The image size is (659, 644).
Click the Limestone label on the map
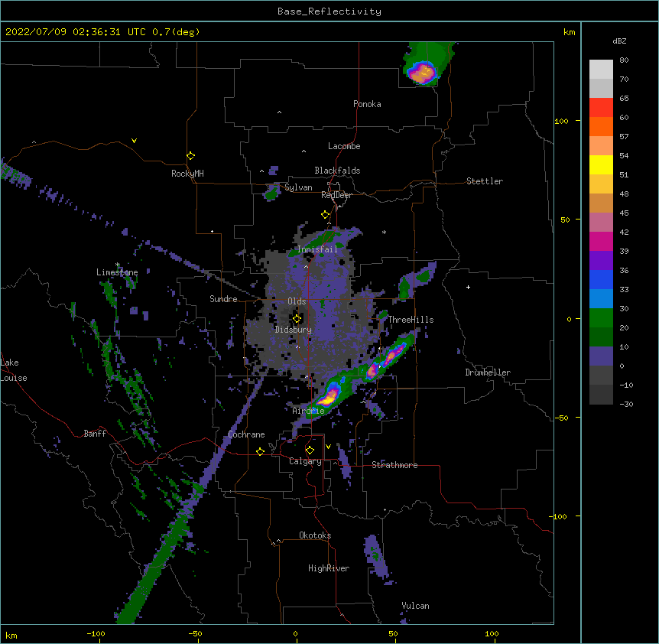117,272
